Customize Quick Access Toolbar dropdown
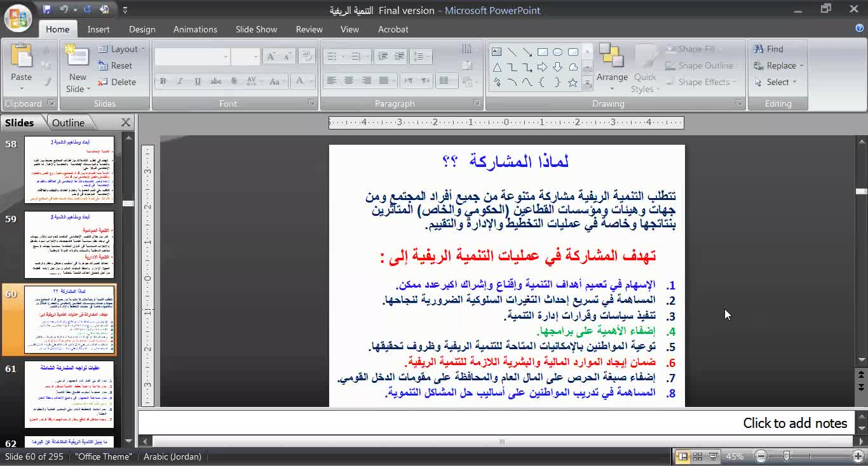Viewport: 868px width, 466px height. click(x=125, y=10)
